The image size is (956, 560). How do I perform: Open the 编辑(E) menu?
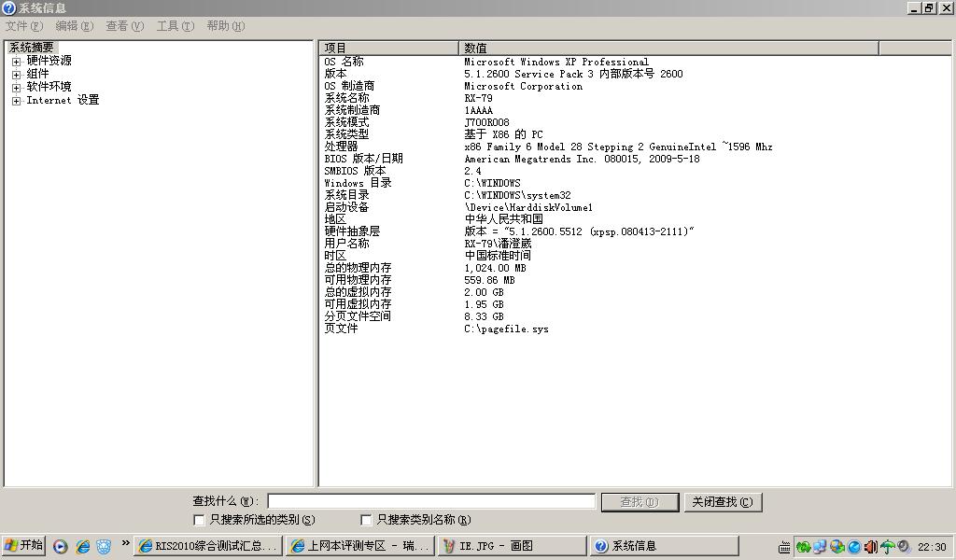75,25
